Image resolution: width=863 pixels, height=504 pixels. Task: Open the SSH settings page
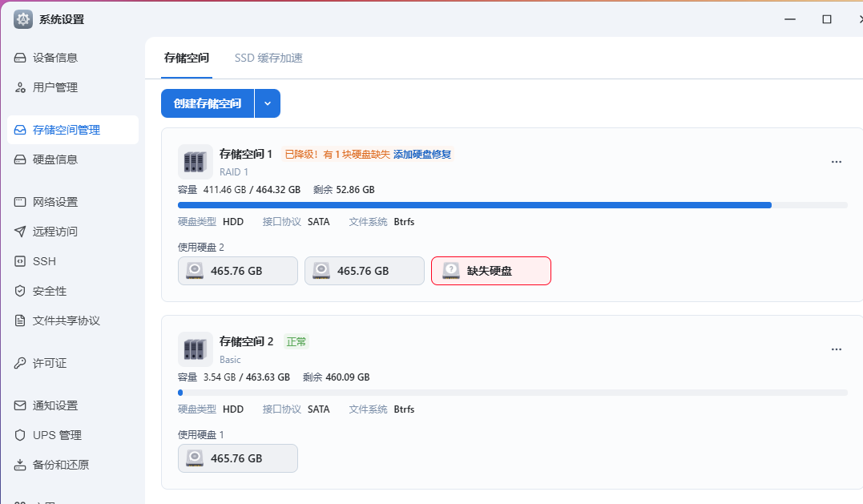coord(73,261)
